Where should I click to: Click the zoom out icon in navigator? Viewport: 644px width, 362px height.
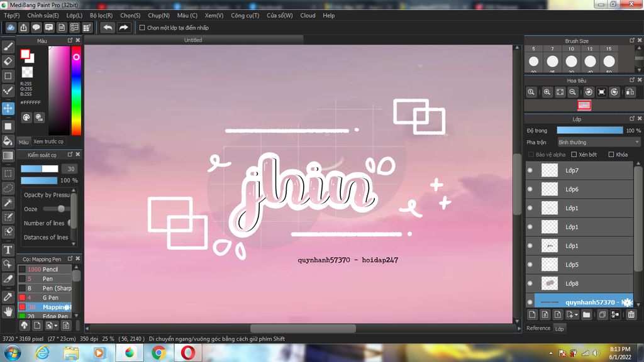[x=572, y=92]
